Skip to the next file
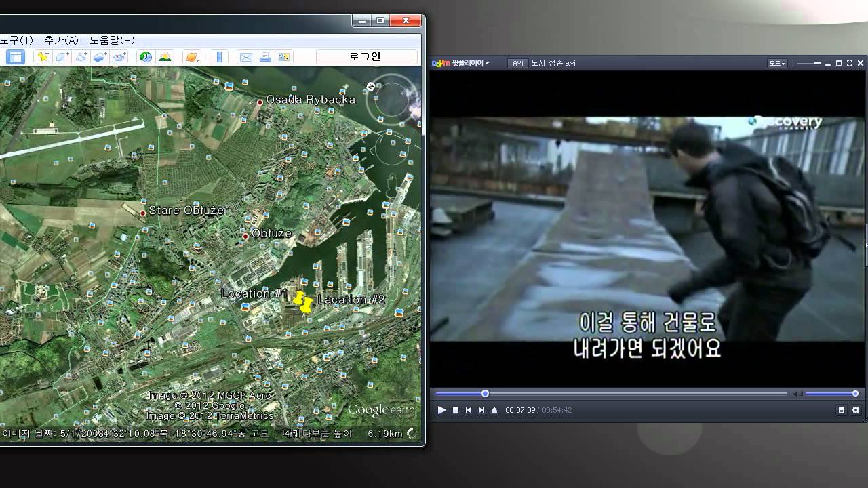868x488 pixels. pos(481,410)
